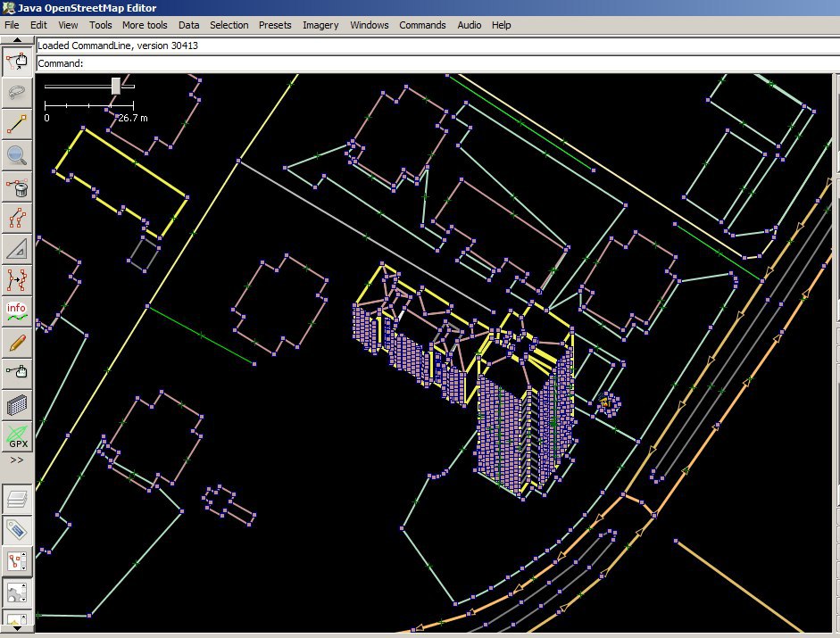This screenshot has height=638, width=840.
Task: Pick the Zoom magnifier tool
Action: coord(17,155)
